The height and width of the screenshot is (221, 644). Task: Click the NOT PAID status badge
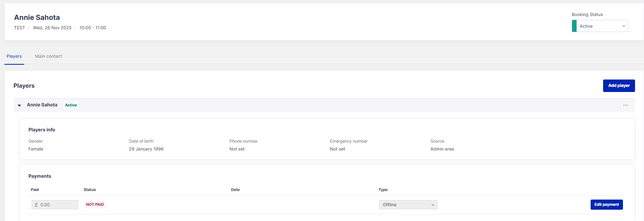click(x=95, y=205)
